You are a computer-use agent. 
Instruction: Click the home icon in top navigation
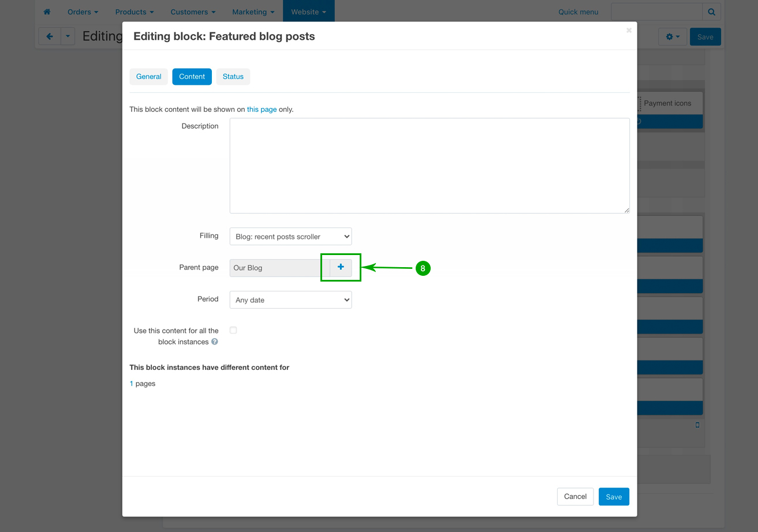coord(47,12)
